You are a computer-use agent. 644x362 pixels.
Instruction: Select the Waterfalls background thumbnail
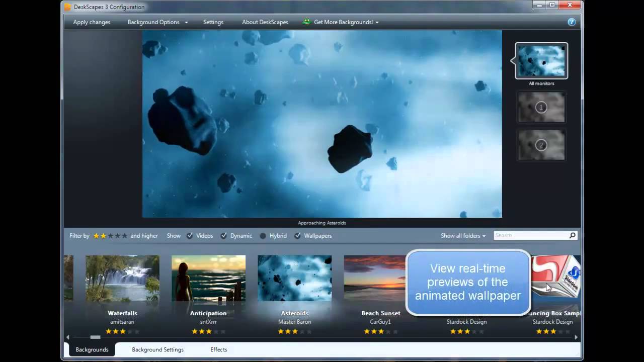(x=122, y=278)
